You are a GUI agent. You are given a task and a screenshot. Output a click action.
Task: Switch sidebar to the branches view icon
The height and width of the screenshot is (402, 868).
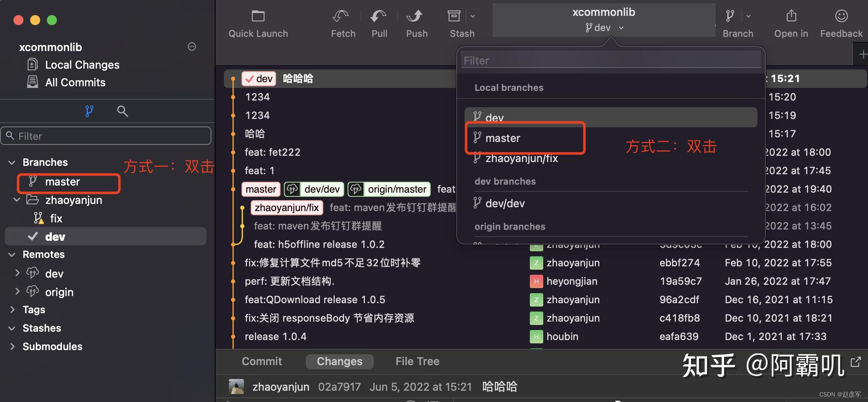point(89,111)
